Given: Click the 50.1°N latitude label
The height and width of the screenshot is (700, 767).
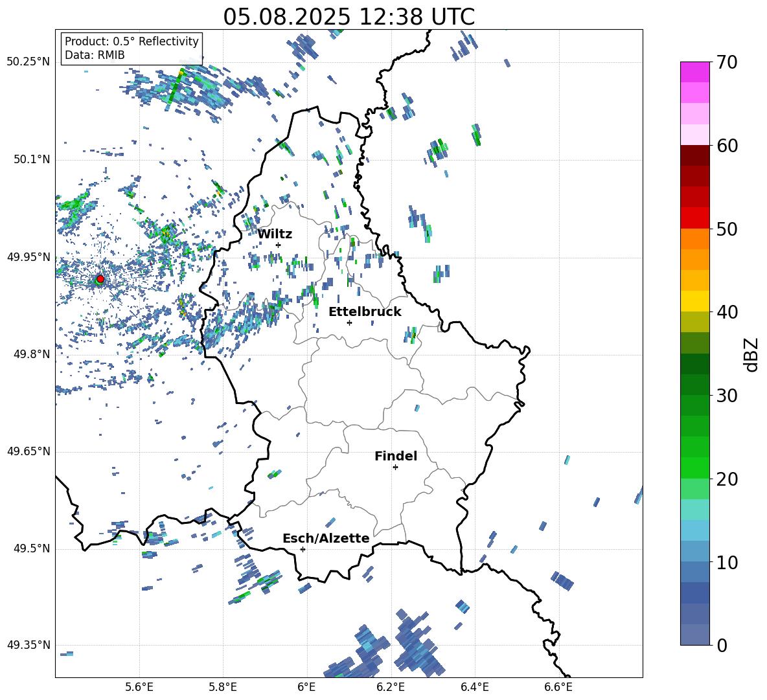Looking at the screenshot, I should coord(32,160).
